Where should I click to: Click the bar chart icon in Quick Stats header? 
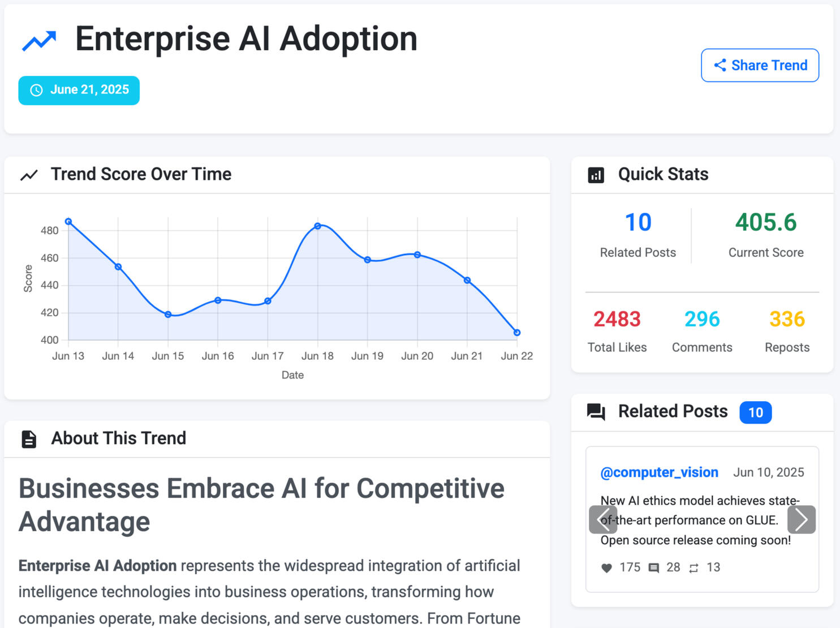click(596, 175)
